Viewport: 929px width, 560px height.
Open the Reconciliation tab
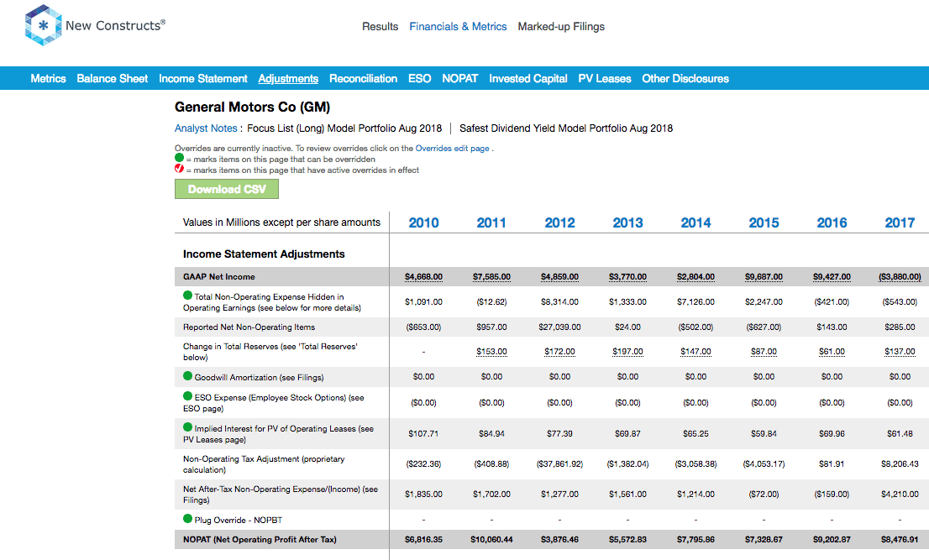click(x=363, y=79)
